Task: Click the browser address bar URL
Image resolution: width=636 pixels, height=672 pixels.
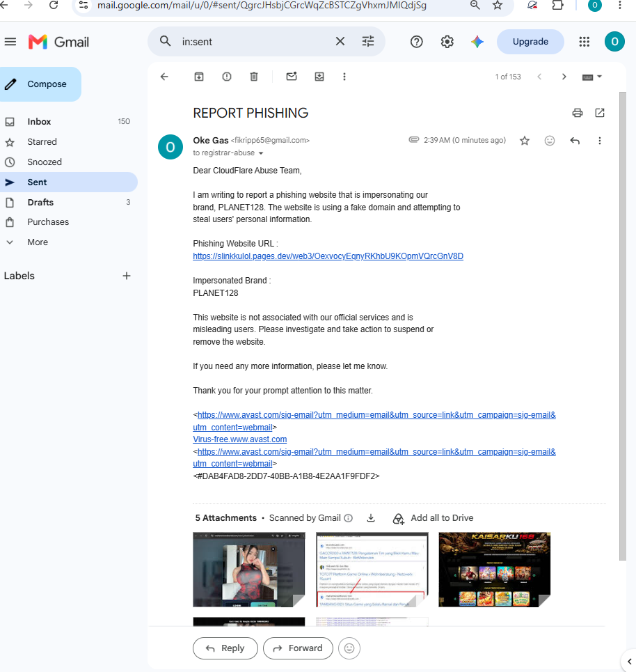Action: pyautogui.click(x=262, y=6)
